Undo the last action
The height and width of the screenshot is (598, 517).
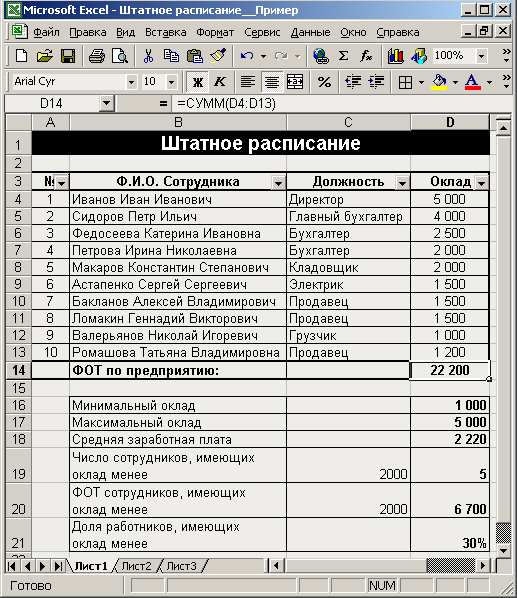pyautogui.click(x=247, y=56)
